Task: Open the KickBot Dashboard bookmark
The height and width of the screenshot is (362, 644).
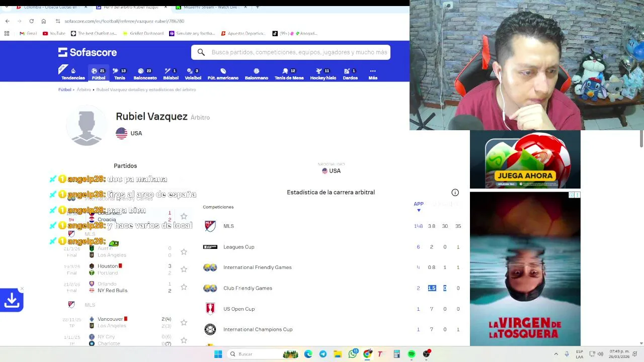Action: [143, 33]
